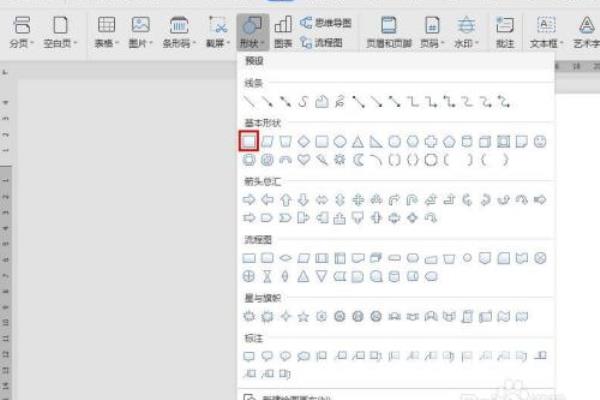Viewport: 600px width, 400px height.
Task: Select the flowchart collate hourglass shape
Action: pyautogui.click(x=267, y=276)
